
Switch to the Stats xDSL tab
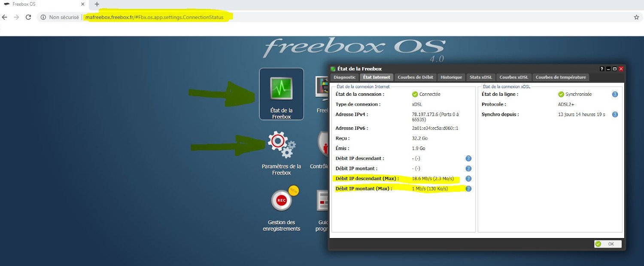tap(480, 77)
